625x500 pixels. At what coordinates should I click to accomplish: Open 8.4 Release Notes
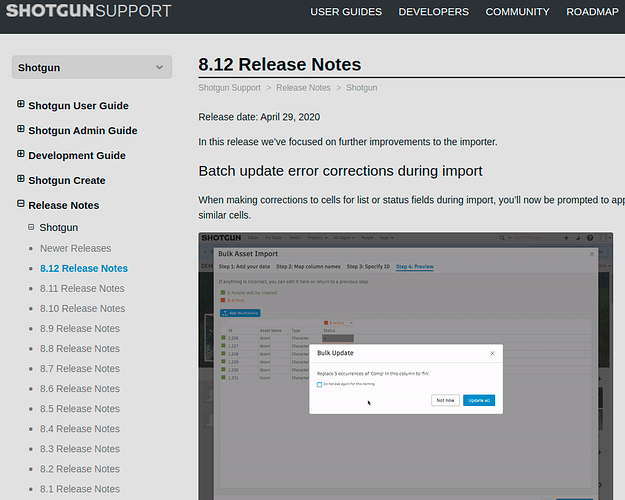point(80,429)
